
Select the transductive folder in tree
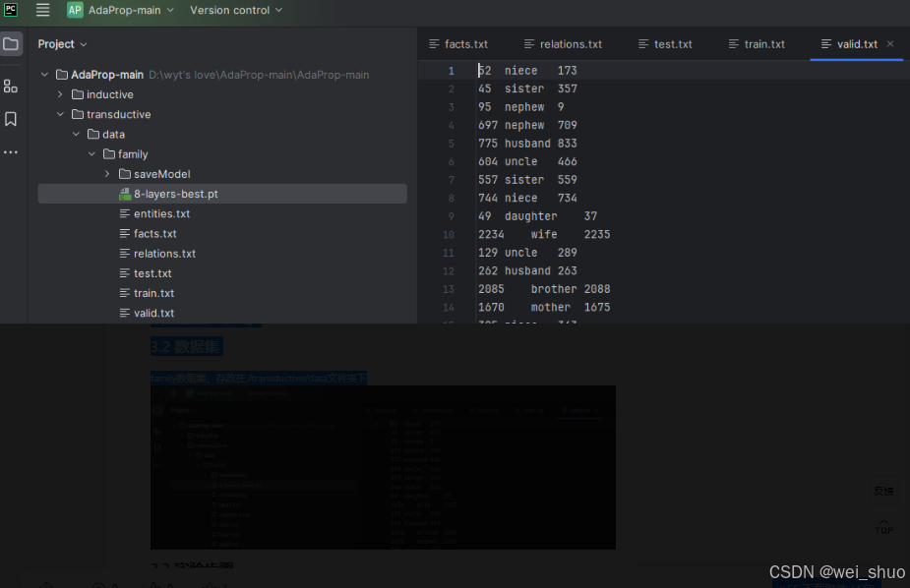pyautogui.click(x=111, y=114)
